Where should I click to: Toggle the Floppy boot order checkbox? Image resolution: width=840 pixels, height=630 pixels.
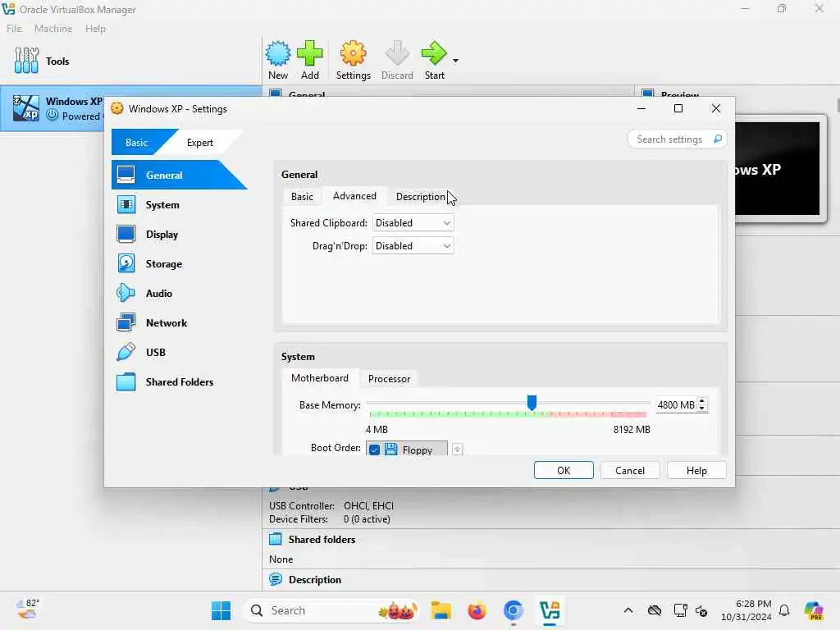(374, 450)
